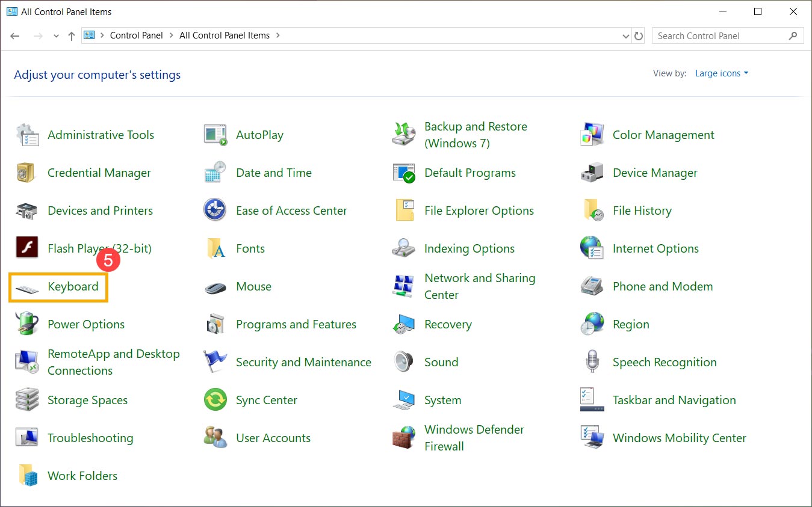Open the Network and Sharing Center icon
812x507 pixels.
pyautogui.click(x=404, y=286)
